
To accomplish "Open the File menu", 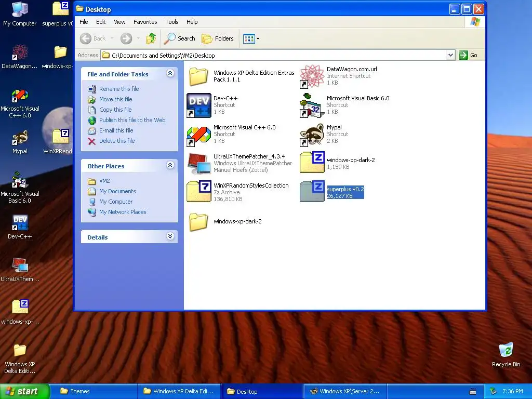I will click(x=84, y=22).
